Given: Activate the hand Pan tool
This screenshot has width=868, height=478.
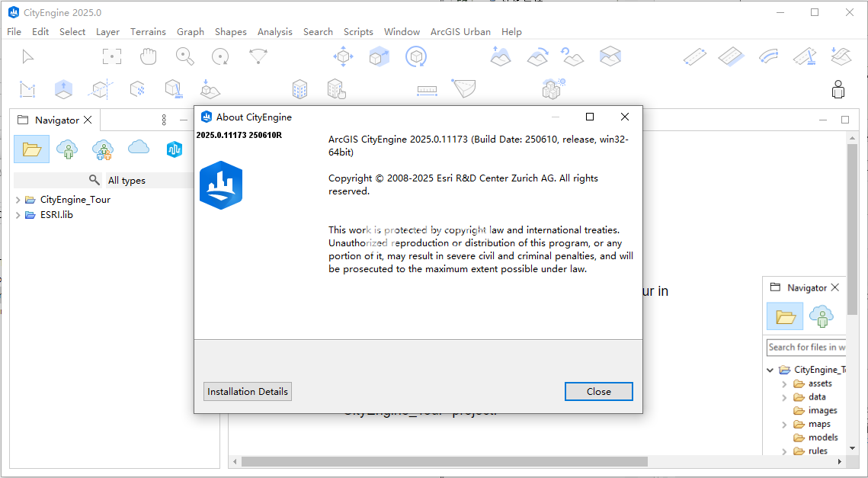Looking at the screenshot, I should pyautogui.click(x=148, y=56).
